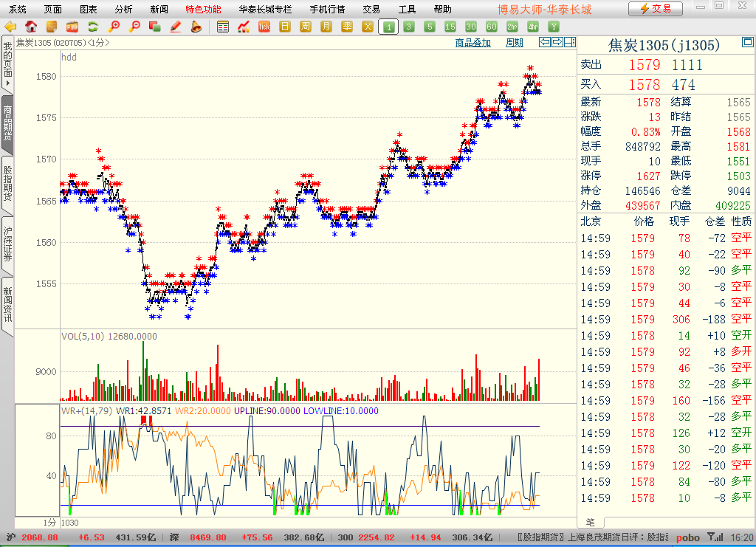Select the Y period button
The width and height of the screenshot is (756, 547).
554,27
